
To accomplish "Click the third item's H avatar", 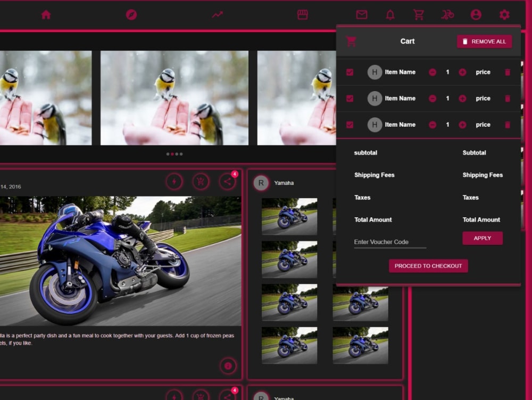I will pos(375,125).
